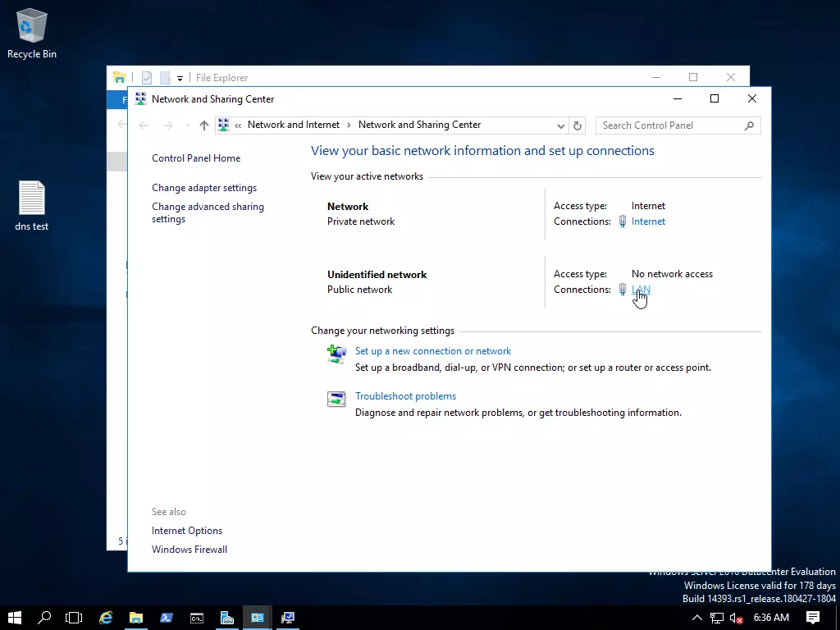Screen dimensions: 840x630
Task: Click the Network and Sharing Center title bar icon
Action: [x=140, y=99]
